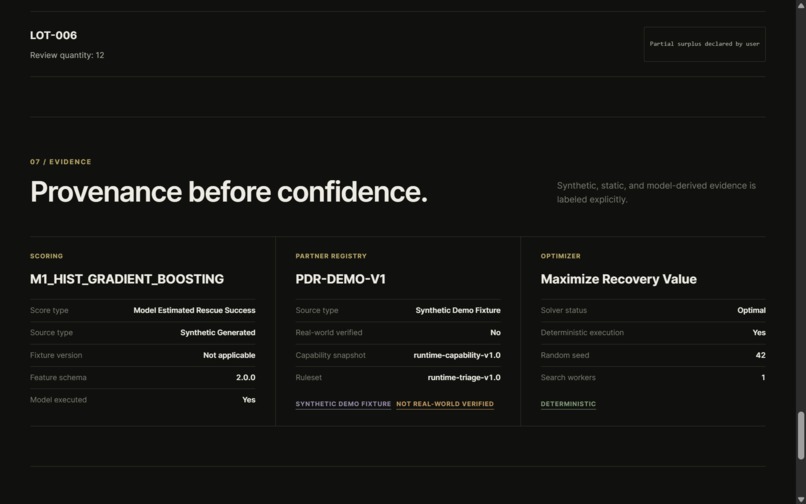Image resolution: width=806 pixels, height=504 pixels.
Task: Click the DETERMINISTIC tag
Action: click(x=569, y=404)
